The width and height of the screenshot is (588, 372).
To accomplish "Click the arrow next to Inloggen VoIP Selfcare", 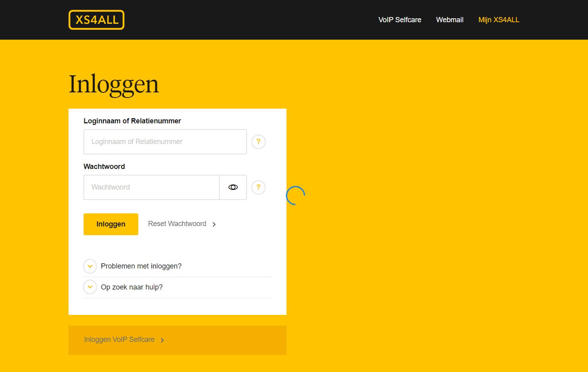I will tap(162, 340).
